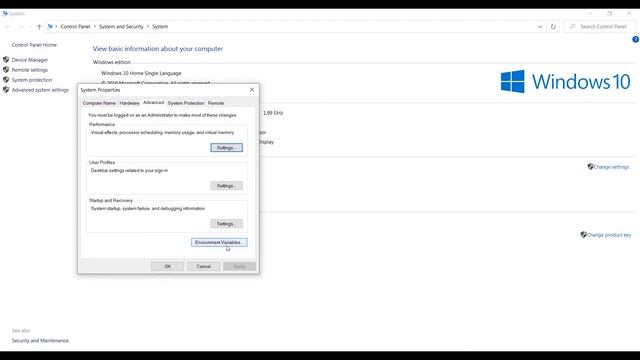Expand the address bar history dropdown
This screenshot has width=640, height=360.
[540, 27]
